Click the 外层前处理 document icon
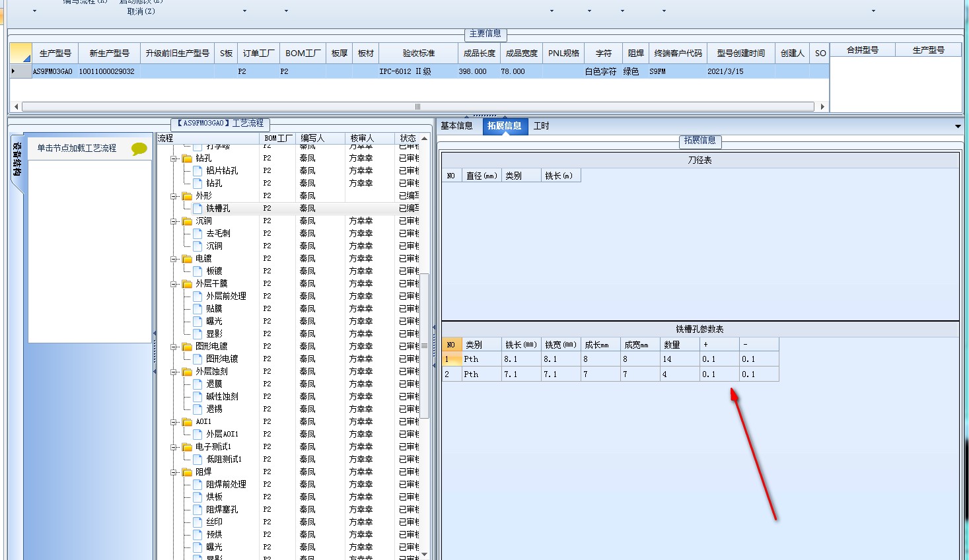This screenshot has height=560, width=969. [197, 297]
